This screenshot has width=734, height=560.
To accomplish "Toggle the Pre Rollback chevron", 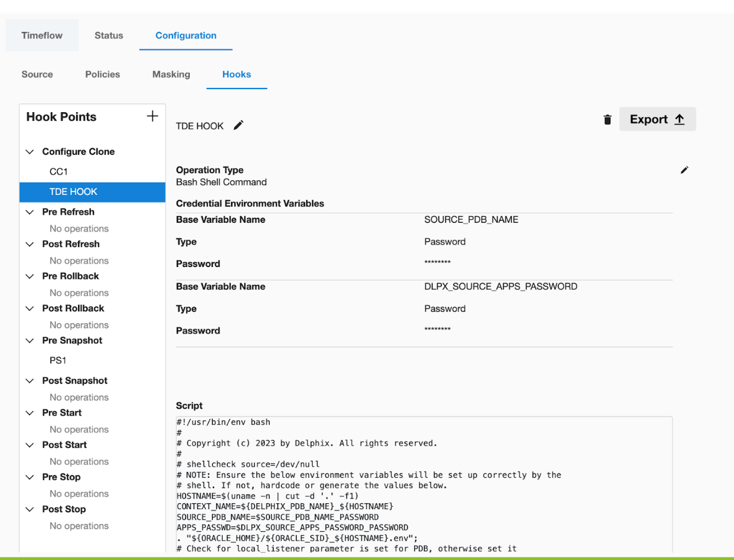I will (x=30, y=276).
